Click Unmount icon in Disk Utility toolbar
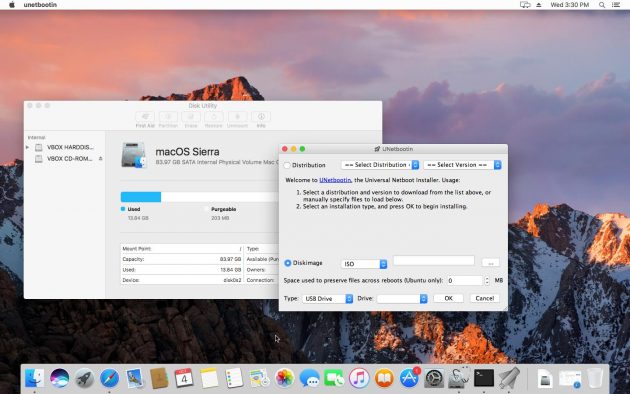This screenshot has width=630, height=394. point(237,117)
